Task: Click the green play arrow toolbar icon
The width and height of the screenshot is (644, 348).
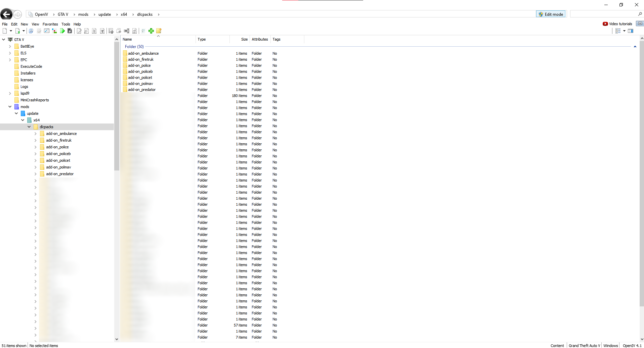Action: [x=62, y=31]
